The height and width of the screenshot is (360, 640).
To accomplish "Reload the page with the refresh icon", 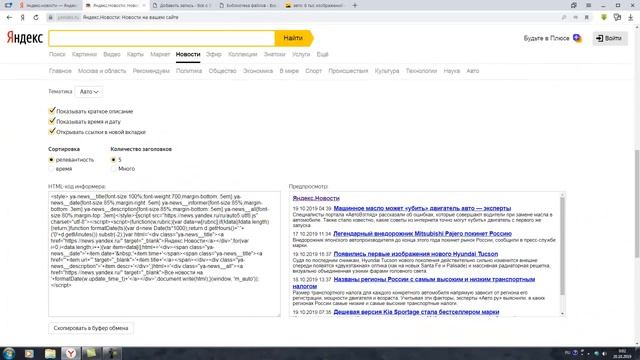I will pyautogui.click(x=36, y=18).
